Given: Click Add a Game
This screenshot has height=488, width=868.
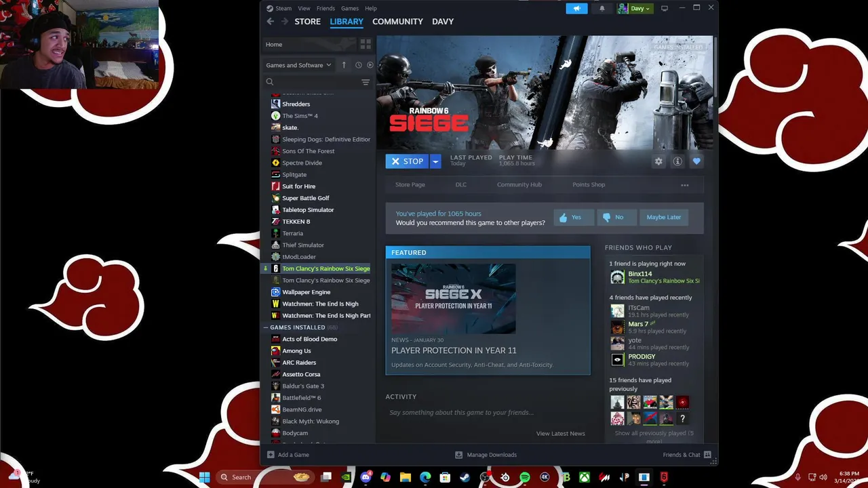Looking at the screenshot, I should [288, 455].
